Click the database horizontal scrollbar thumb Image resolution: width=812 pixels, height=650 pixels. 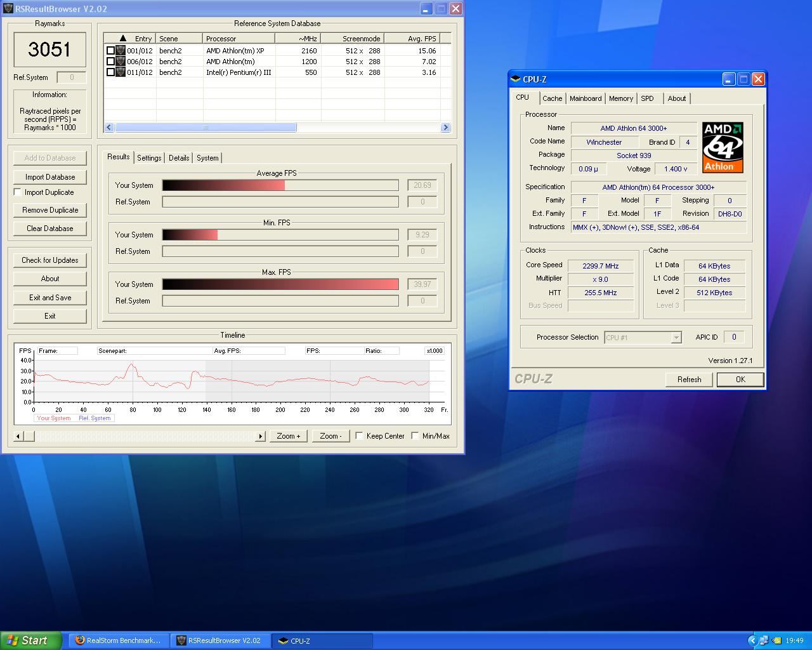(x=206, y=128)
